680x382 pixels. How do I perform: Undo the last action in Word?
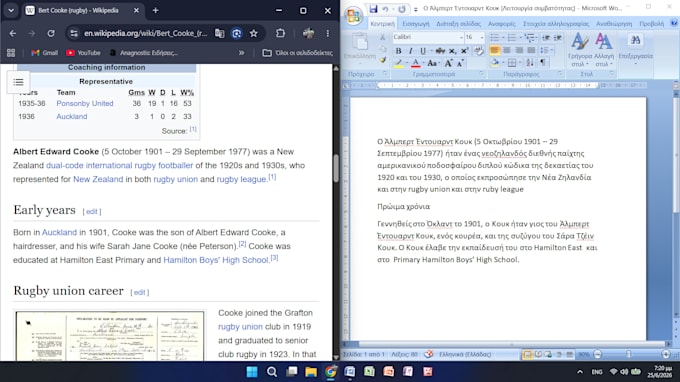[x=385, y=9]
